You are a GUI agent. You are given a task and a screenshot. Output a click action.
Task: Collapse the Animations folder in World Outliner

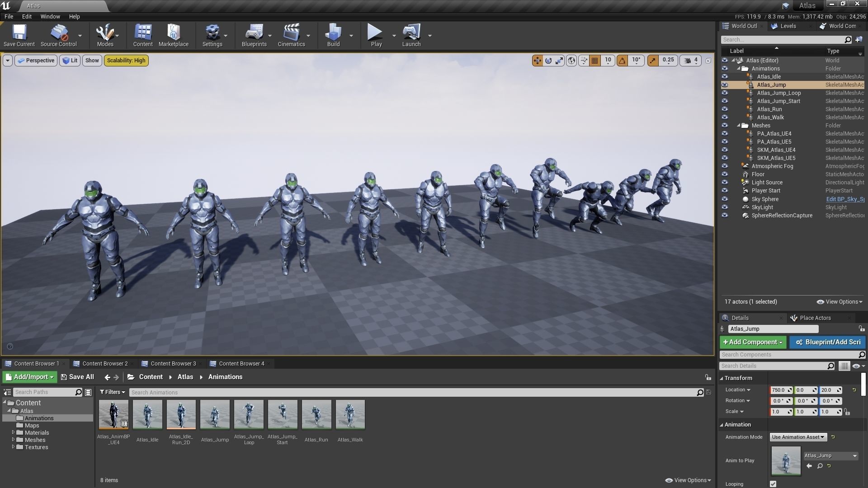tap(739, 69)
